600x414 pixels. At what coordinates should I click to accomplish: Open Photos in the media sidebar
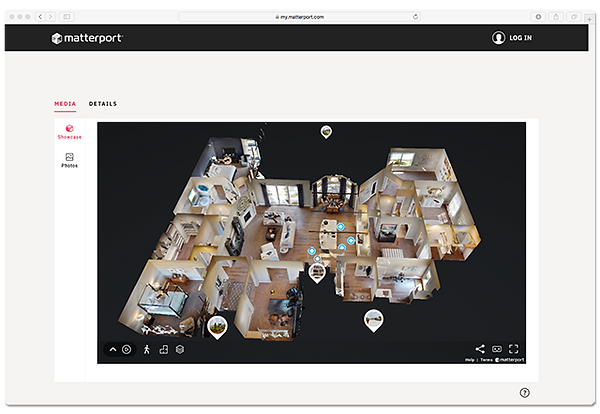click(69, 160)
